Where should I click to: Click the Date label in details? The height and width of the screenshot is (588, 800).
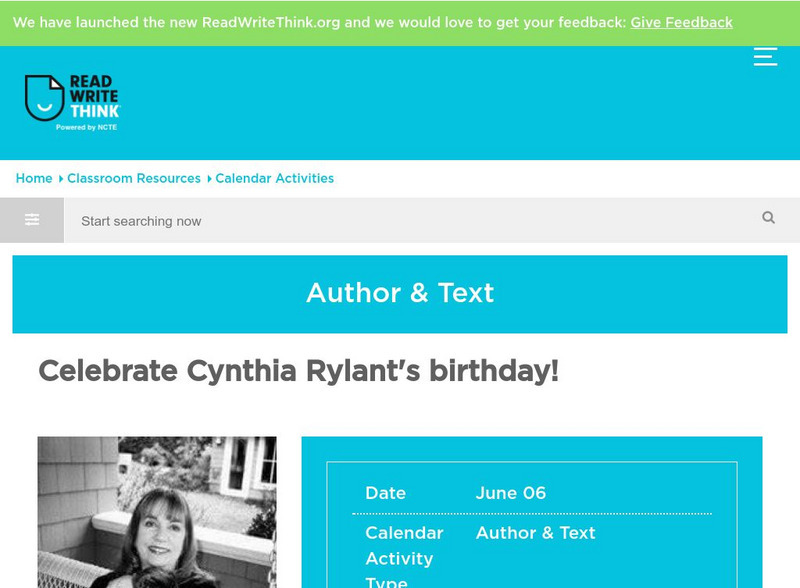coord(386,493)
